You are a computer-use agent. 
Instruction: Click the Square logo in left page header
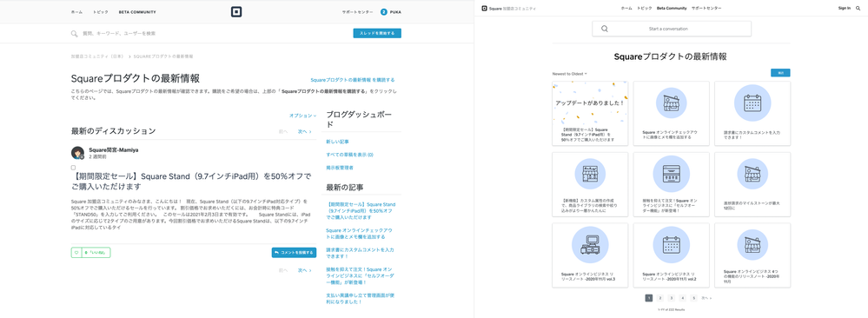pyautogui.click(x=236, y=11)
